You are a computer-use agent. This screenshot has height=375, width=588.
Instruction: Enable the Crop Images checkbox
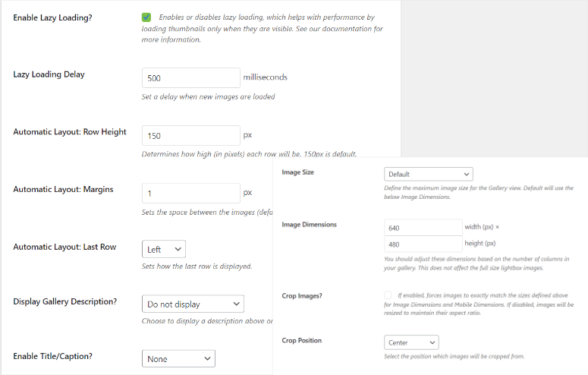click(388, 295)
